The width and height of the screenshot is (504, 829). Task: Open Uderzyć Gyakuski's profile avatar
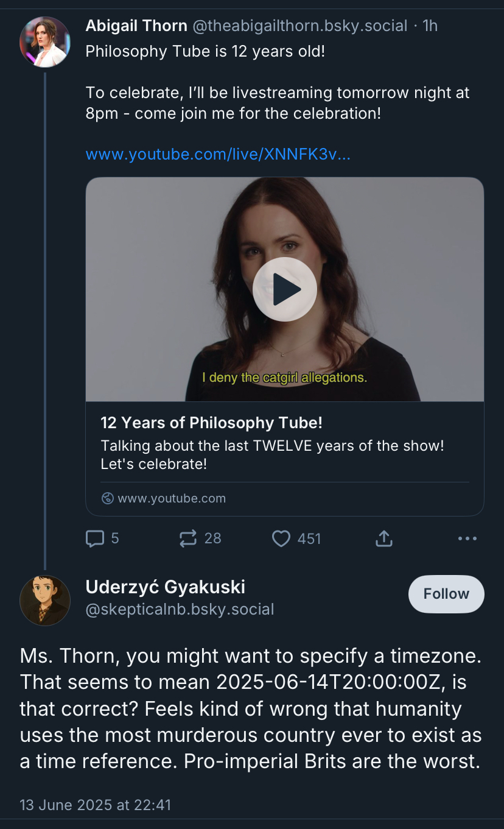44,600
